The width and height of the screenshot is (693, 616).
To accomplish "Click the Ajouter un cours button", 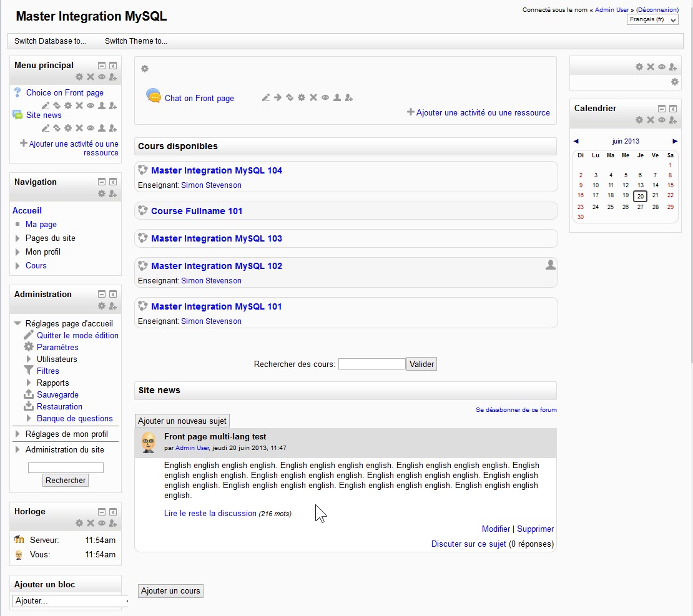I will click(170, 591).
